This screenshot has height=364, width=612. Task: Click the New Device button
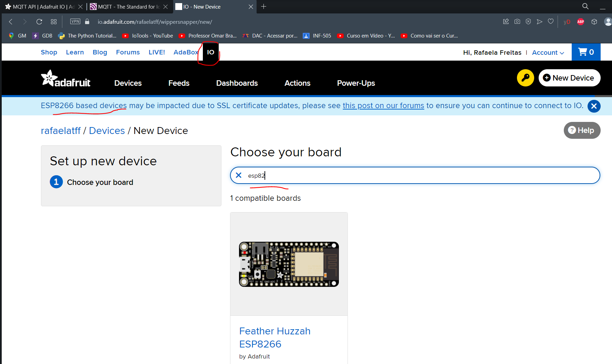(x=569, y=78)
